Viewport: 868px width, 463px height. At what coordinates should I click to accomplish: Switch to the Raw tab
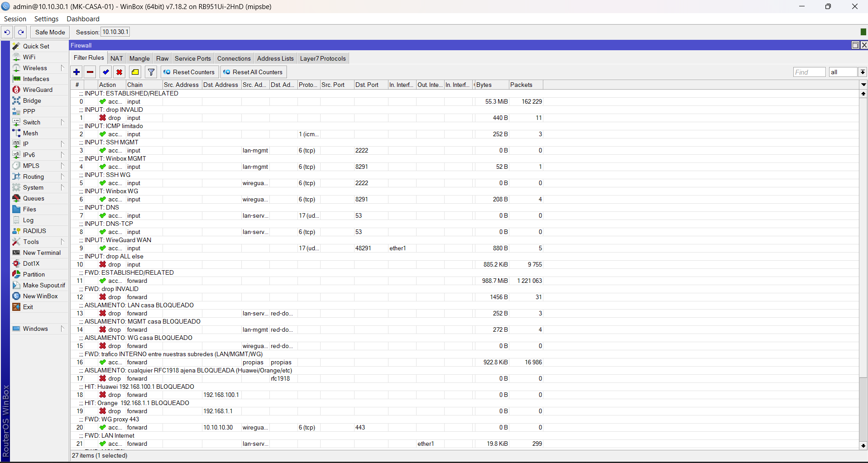162,58
